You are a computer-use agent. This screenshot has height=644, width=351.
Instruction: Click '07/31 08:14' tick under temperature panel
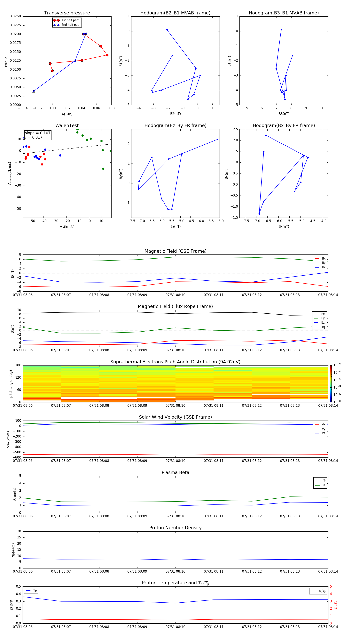(328, 627)
